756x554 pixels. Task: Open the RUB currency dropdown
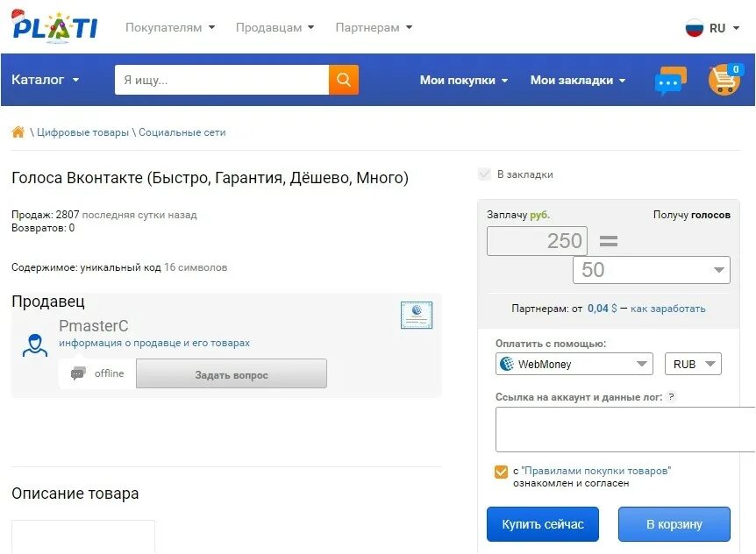(x=693, y=364)
